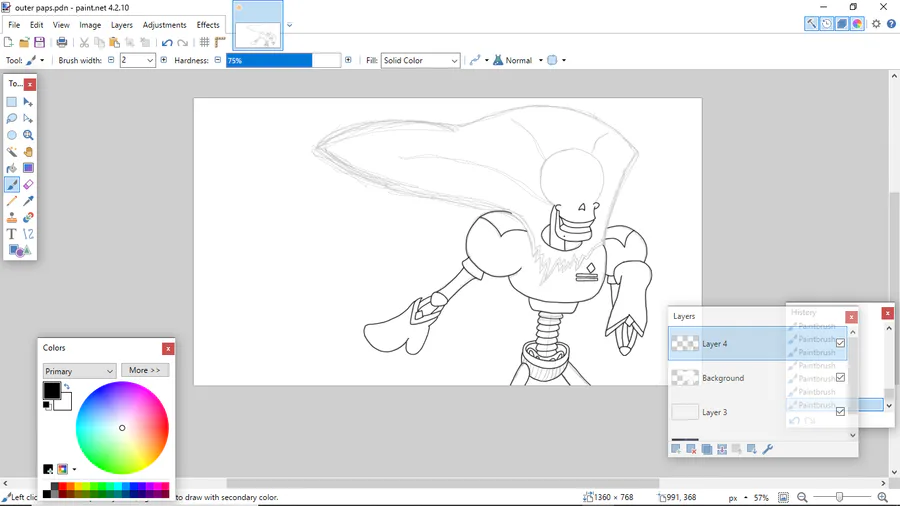Click the More >> button in Colors
Viewport: 900px width, 506px height.
[x=145, y=370]
